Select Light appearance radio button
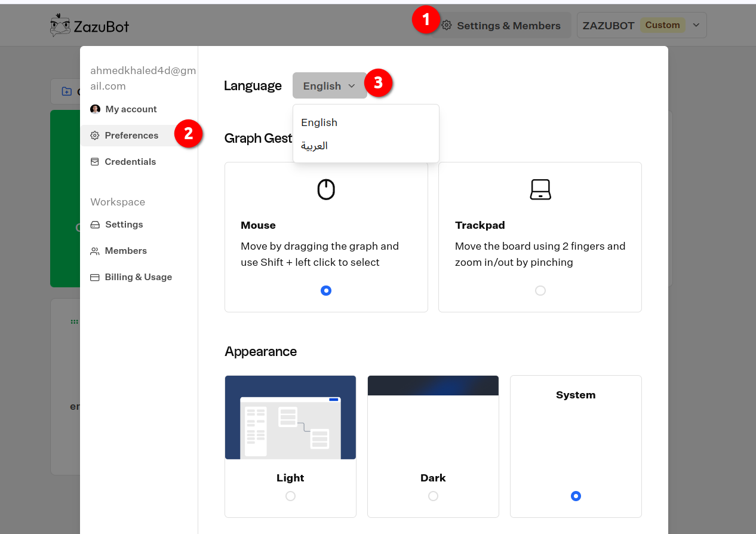The height and width of the screenshot is (534, 756). pos(290,496)
